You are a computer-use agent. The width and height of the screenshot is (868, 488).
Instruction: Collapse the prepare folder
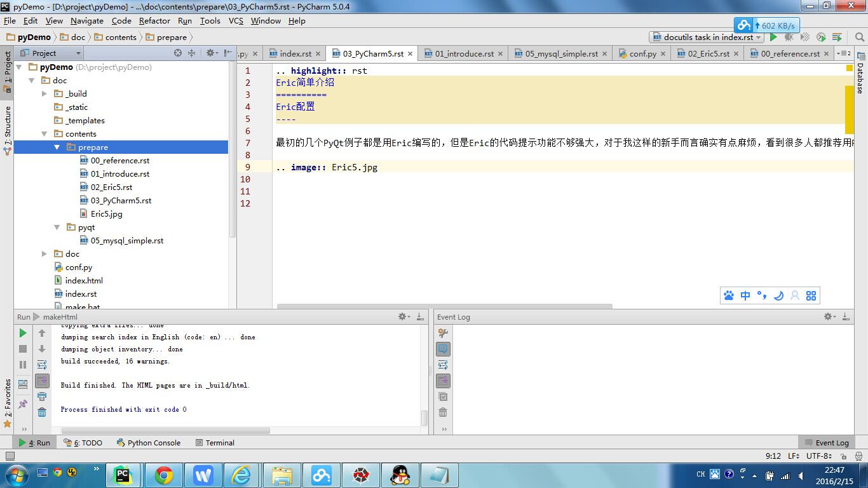pos(57,147)
